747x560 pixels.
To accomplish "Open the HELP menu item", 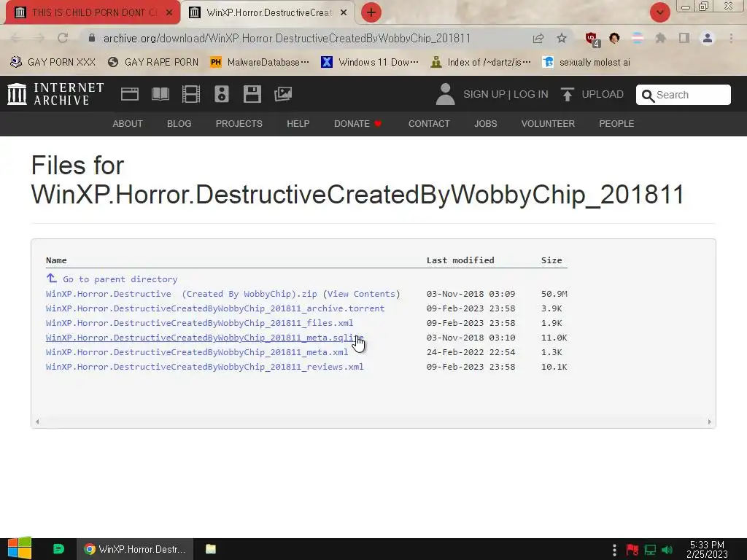I will [x=298, y=124].
